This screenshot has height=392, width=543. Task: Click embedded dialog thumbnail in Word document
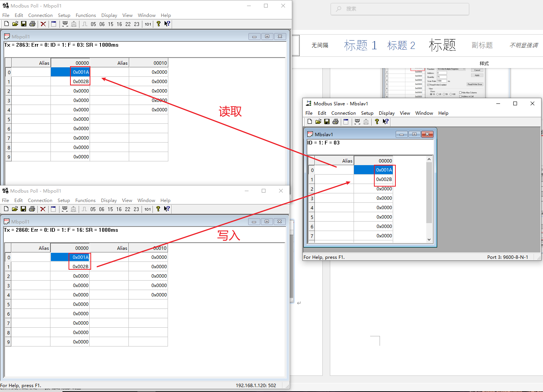435,83
